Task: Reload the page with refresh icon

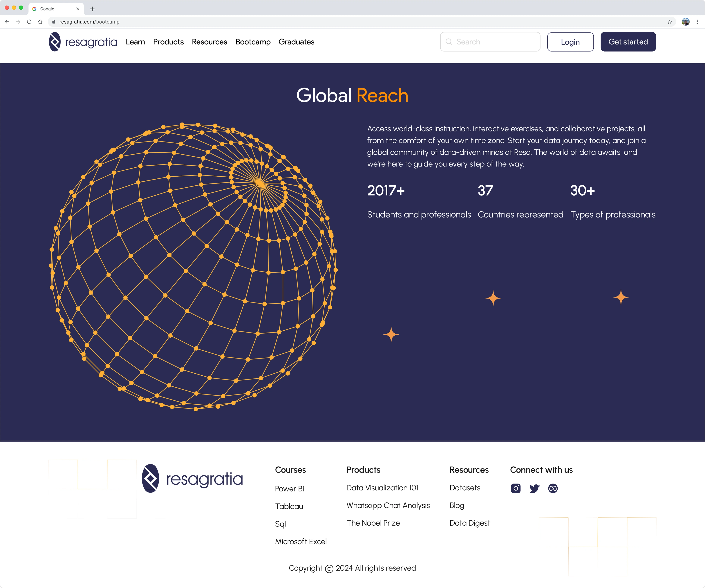Action: pos(29,22)
